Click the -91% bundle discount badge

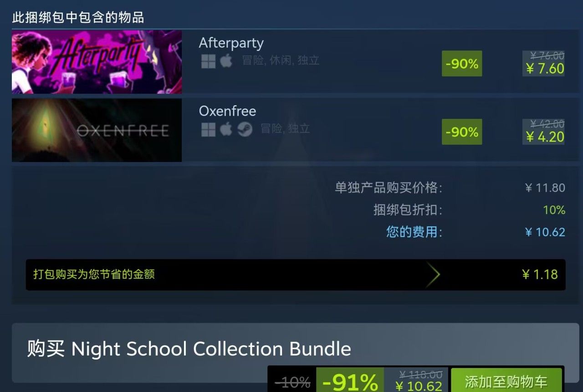coord(350,381)
